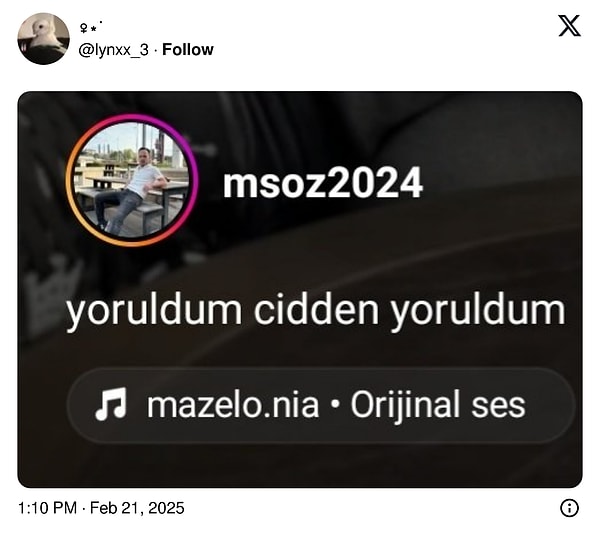Open the 1:10 PM timestamp
This screenshot has width=600, height=538.
click(x=47, y=508)
